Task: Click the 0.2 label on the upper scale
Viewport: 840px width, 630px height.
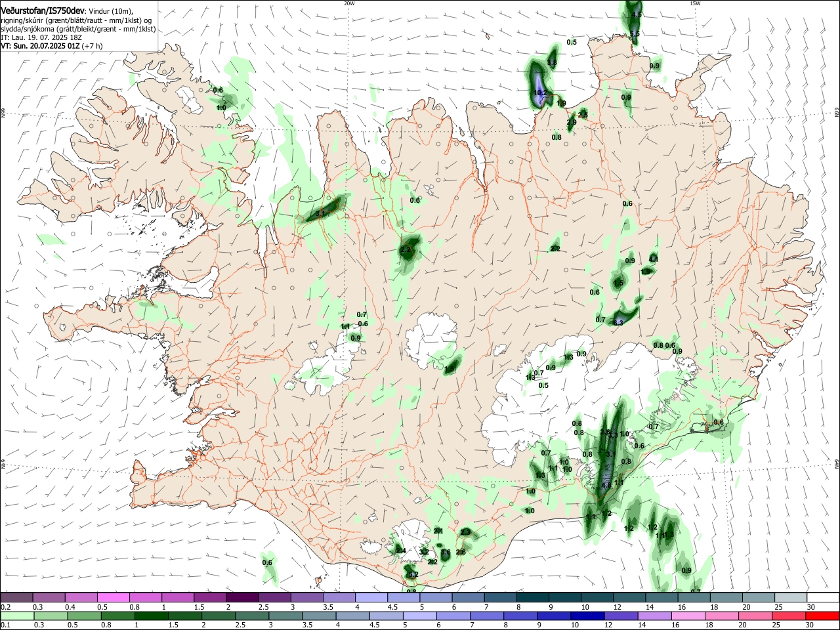Action: pos(5,606)
